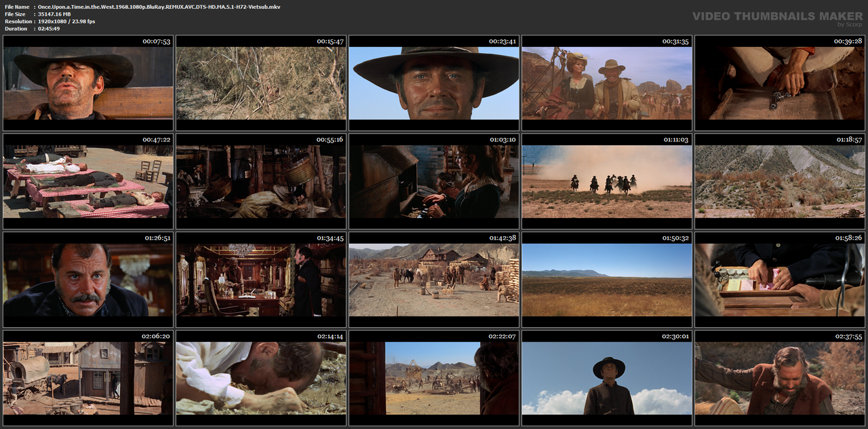Open the riders in dust thumbnail at 01:11:03
This screenshot has width=868, height=429.
pyautogui.click(x=607, y=181)
